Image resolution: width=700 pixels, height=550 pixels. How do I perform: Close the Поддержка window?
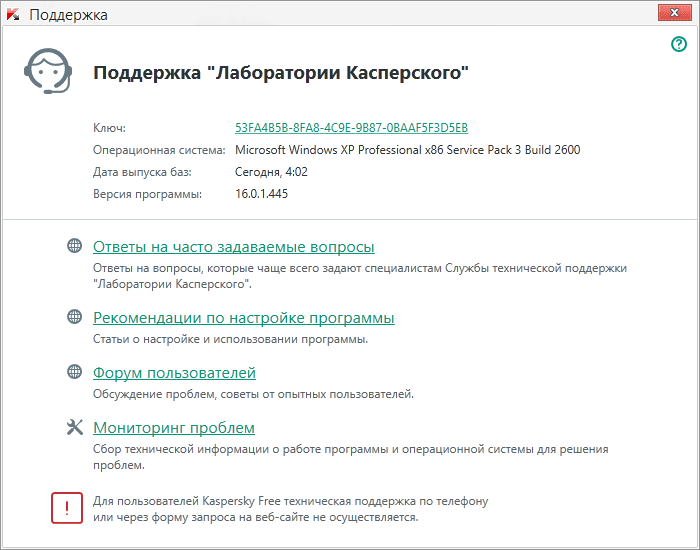(x=674, y=12)
